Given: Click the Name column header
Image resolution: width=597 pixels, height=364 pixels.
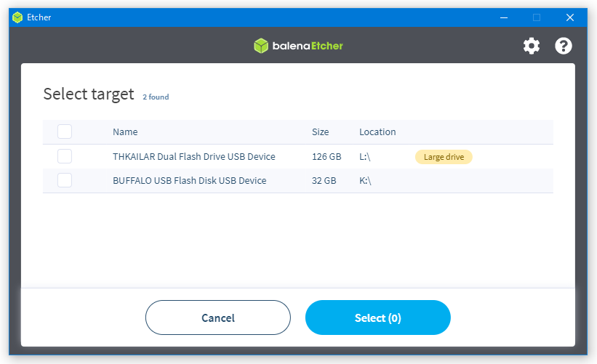Looking at the screenshot, I should (x=125, y=132).
